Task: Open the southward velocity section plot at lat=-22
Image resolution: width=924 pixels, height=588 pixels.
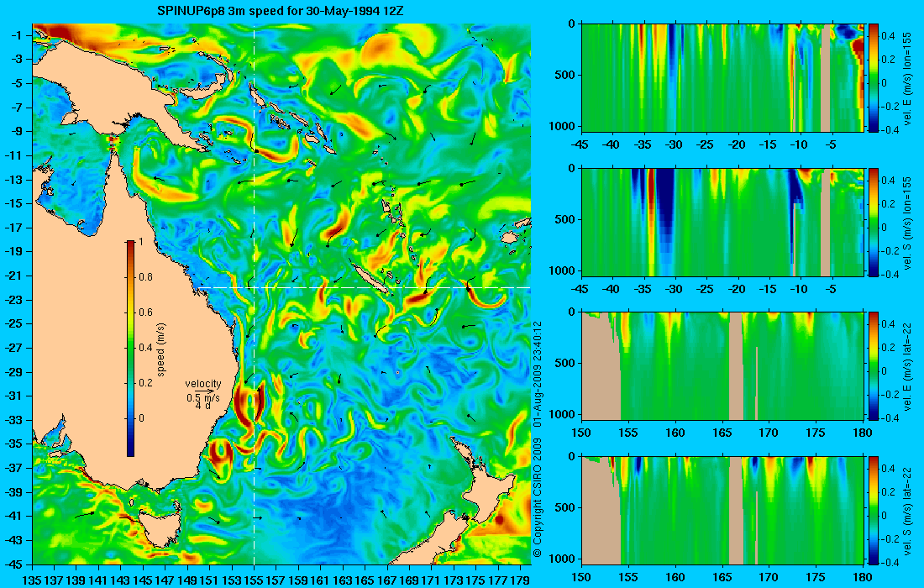Action: [x=722, y=510]
